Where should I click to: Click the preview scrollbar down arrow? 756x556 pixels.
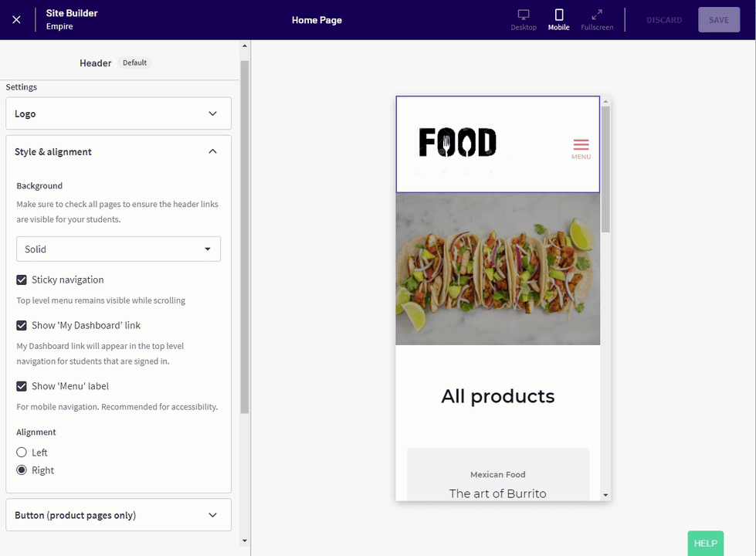pyautogui.click(x=605, y=495)
